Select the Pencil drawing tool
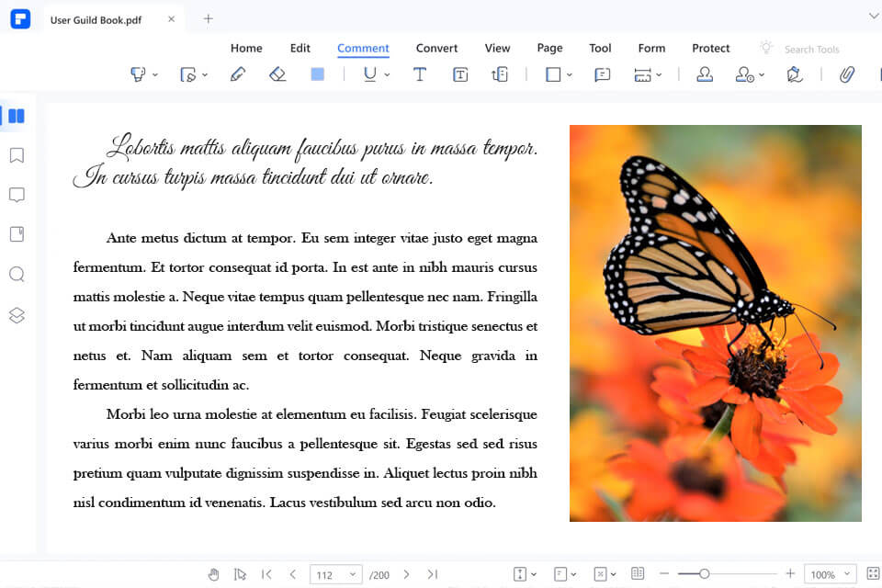 (x=237, y=74)
